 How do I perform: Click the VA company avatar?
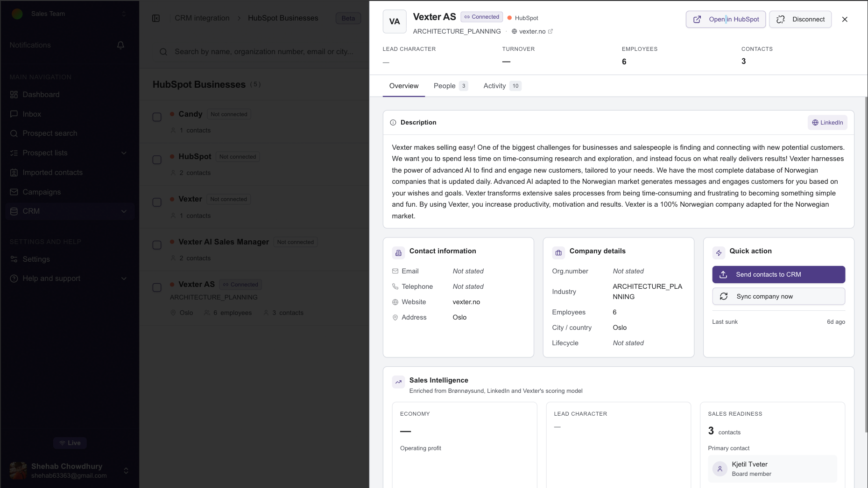point(395,21)
